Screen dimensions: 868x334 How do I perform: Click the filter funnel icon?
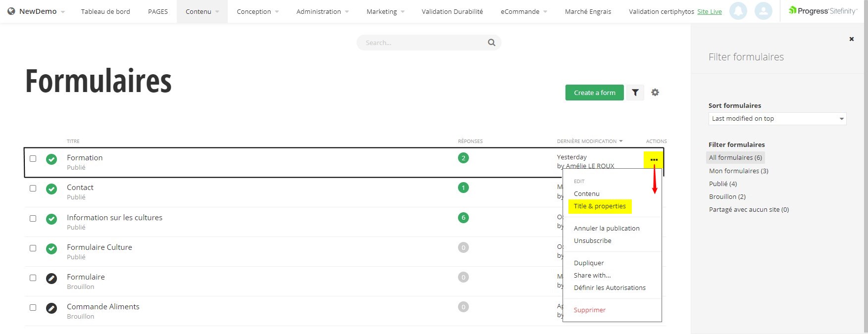635,93
